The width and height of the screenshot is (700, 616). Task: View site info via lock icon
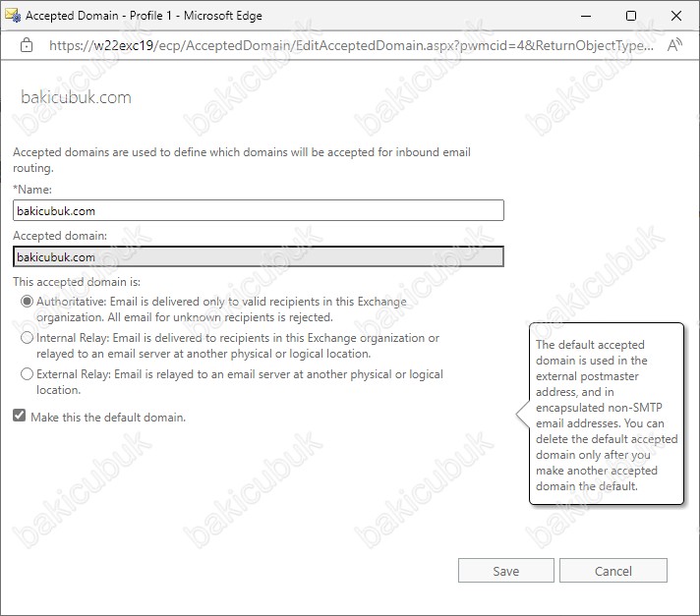tap(27, 45)
